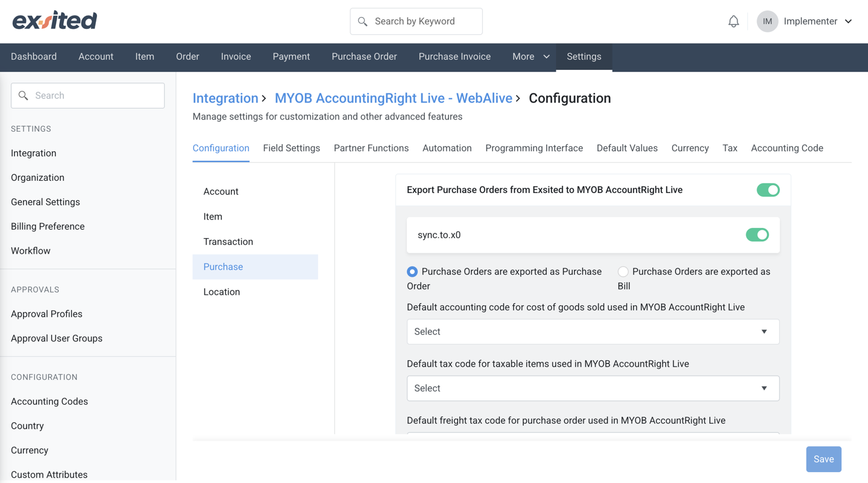The image size is (868, 483).
Task: Click the IM user avatar
Action: 767,21
